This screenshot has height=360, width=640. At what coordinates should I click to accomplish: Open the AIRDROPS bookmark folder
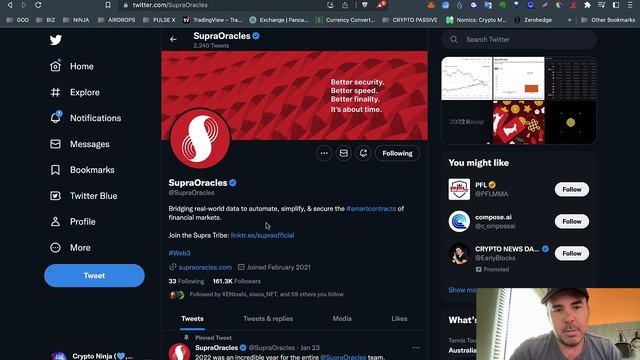pyautogui.click(x=117, y=20)
